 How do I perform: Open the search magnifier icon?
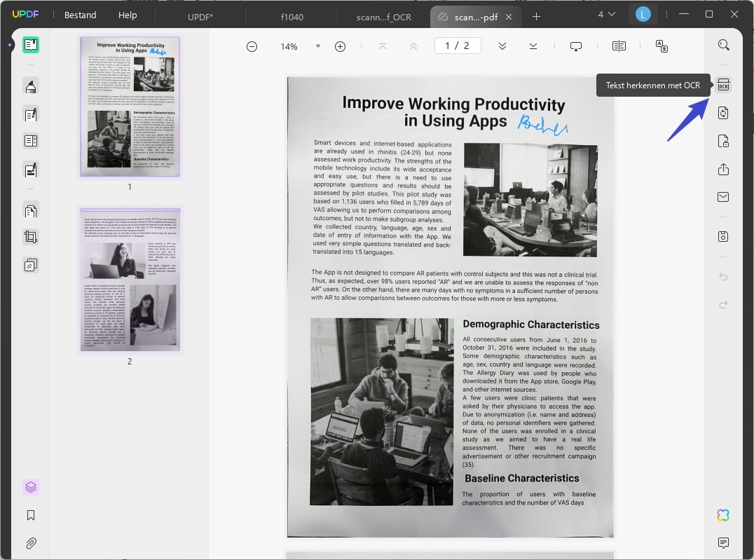click(723, 46)
